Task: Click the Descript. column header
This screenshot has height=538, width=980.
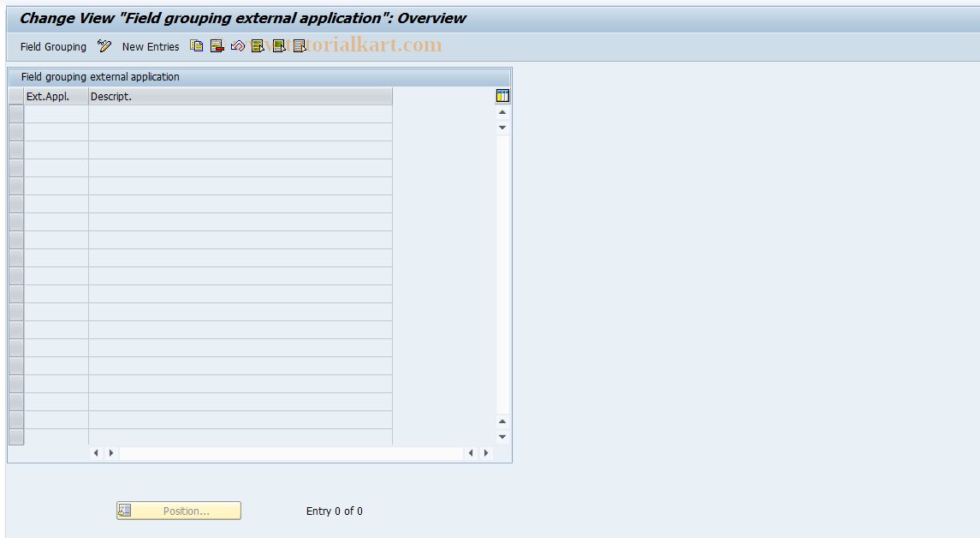Action: point(240,96)
